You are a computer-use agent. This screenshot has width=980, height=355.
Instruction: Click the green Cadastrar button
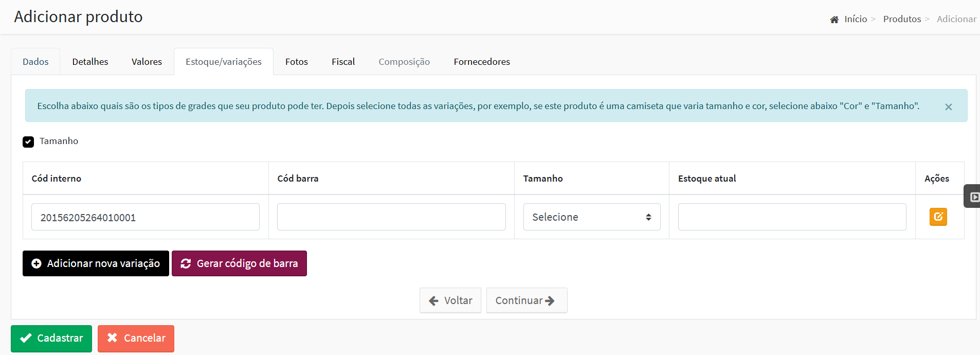point(51,339)
